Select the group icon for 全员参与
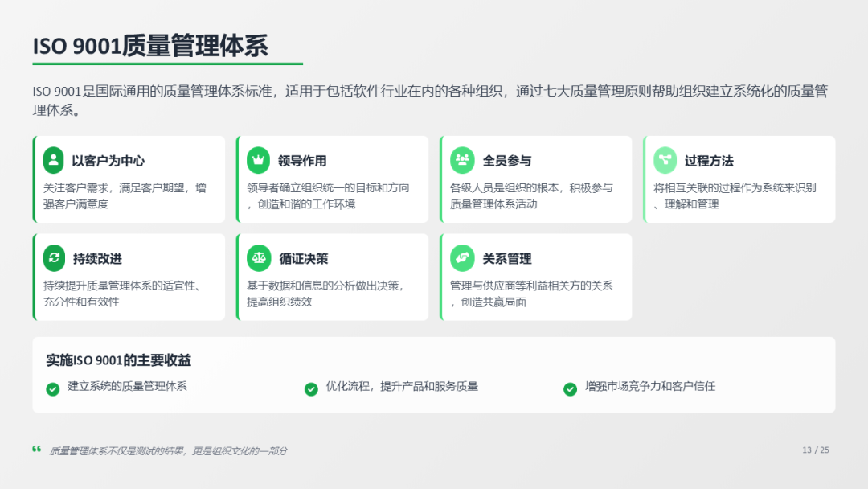 click(462, 160)
